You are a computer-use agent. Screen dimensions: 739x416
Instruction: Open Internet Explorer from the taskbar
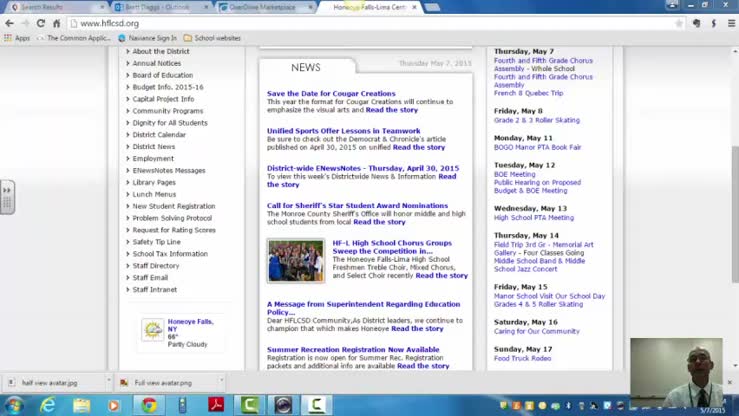[x=48, y=405]
